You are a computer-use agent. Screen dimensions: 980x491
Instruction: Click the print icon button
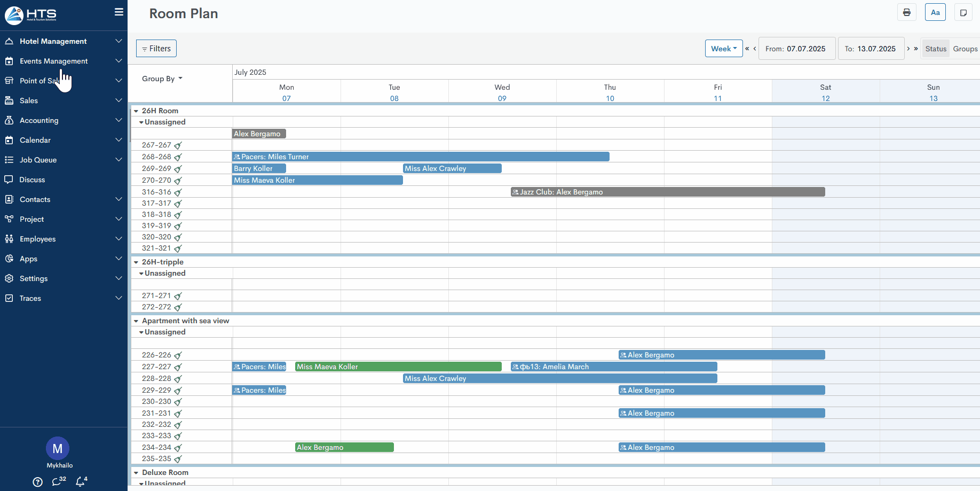point(906,12)
